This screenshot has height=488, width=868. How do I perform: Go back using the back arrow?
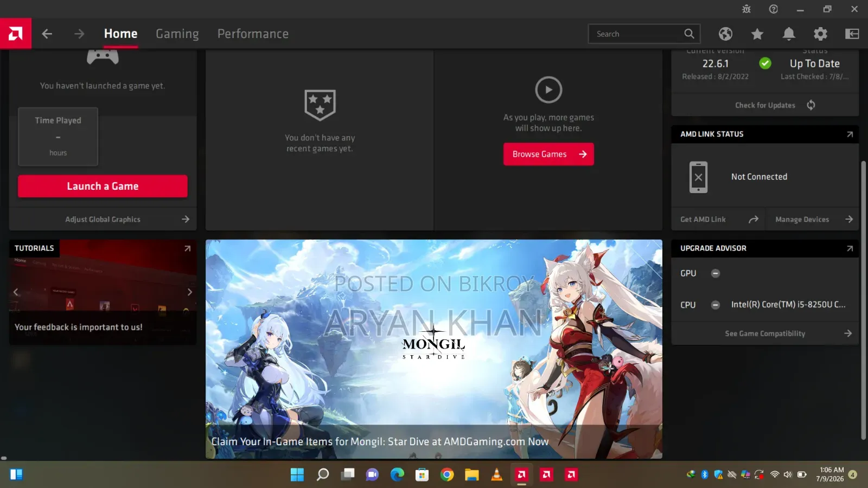click(47, 34)
